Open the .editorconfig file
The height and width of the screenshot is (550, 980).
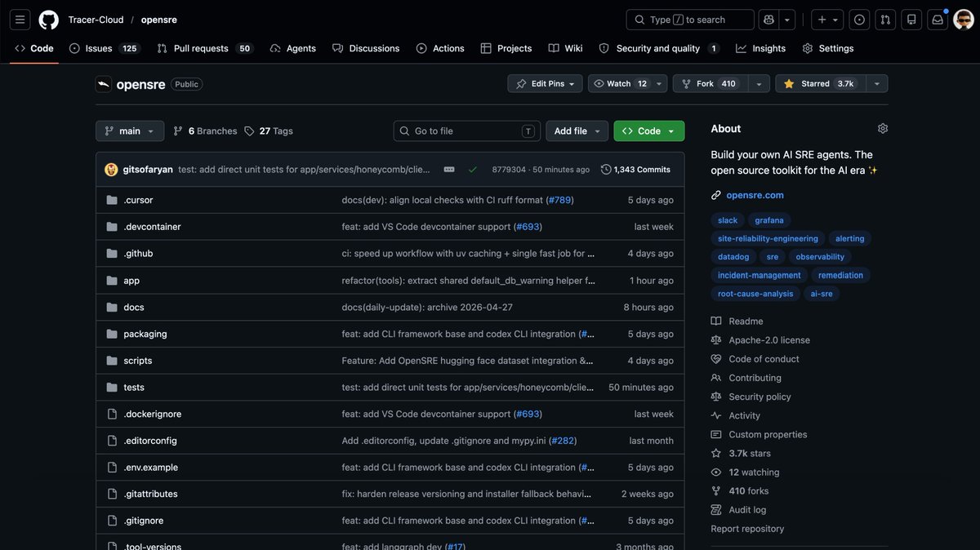click(x=150, y=441)
